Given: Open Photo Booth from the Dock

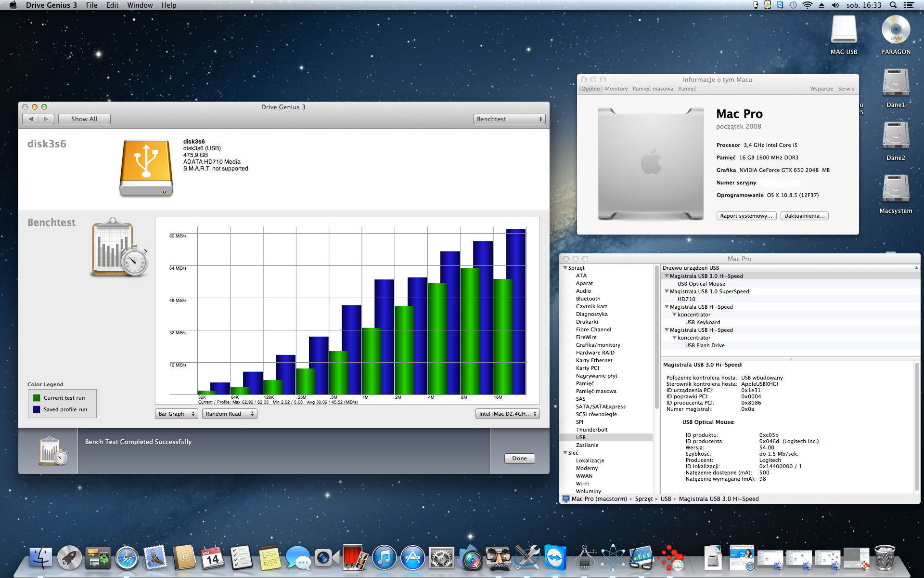Looking at the screenshot, I should pyautogui.click(x=355, y=558).
